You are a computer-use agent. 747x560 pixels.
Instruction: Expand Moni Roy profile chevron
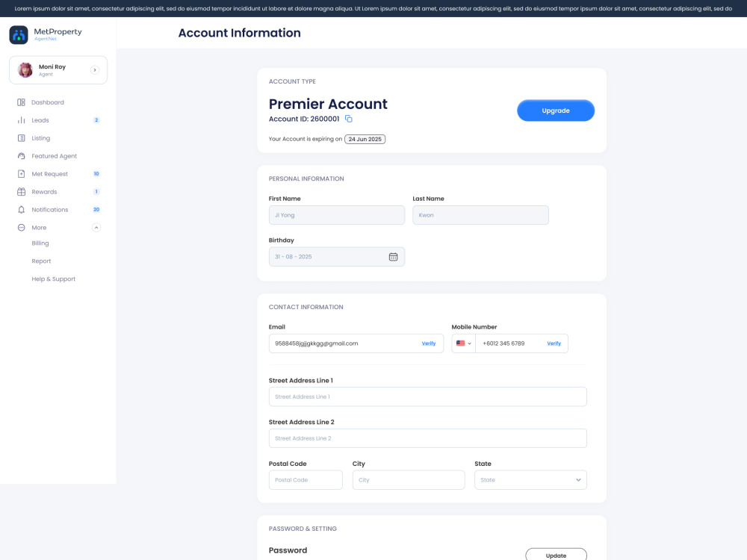(x=95, y=70)
